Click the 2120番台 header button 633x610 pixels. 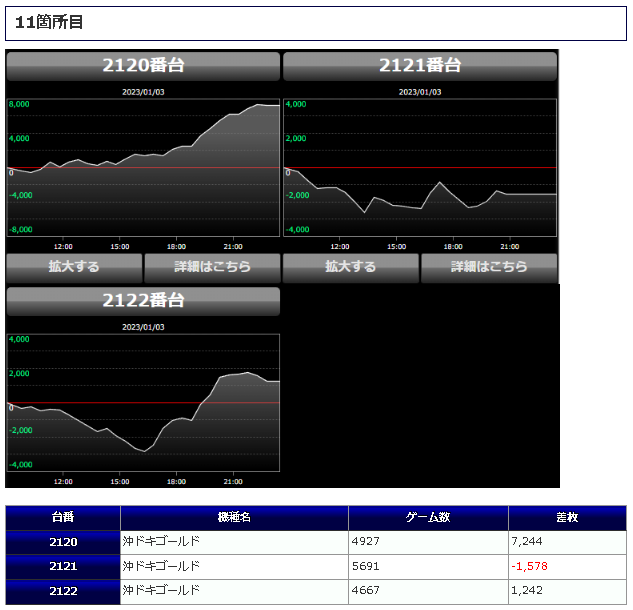143,66
